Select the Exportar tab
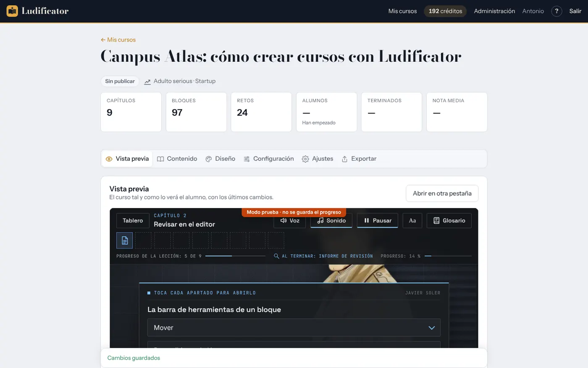588x368 pixels. [359, 159]
